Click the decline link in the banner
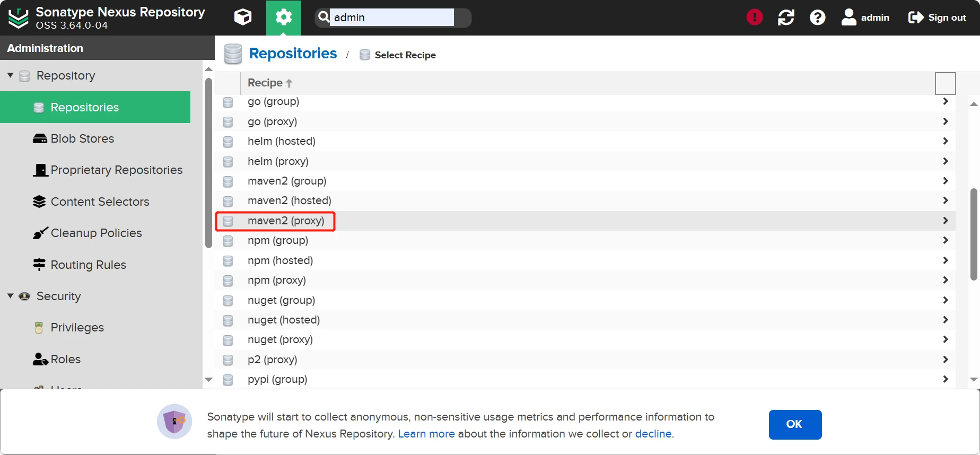This screenshot has height=455, width=980. coord(653,434)
